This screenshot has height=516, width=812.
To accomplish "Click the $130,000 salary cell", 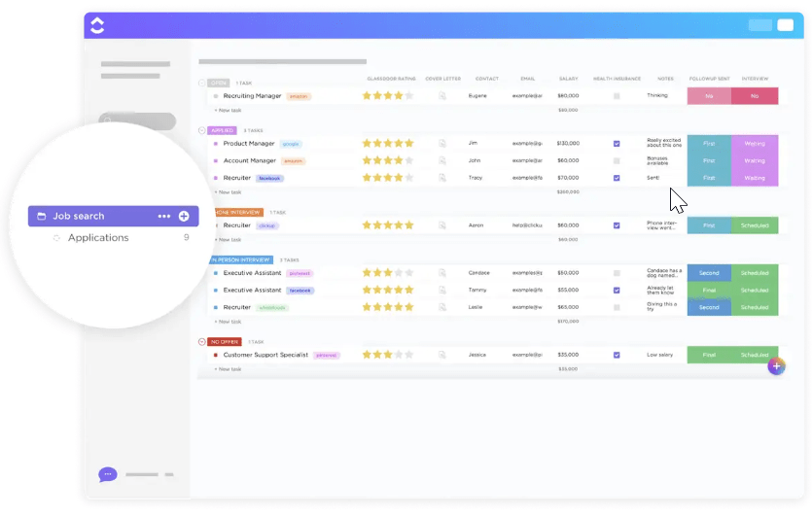I will (x=568, y=144).
